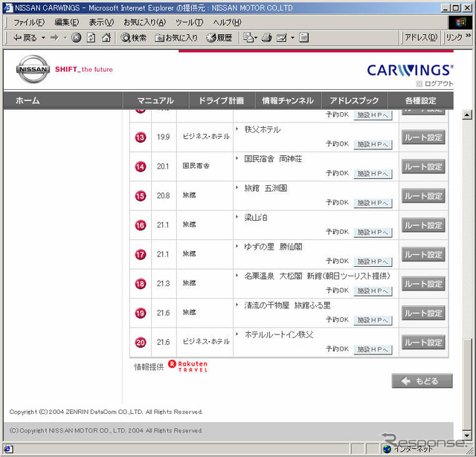Click the IE Back arrow button
This screenshot has height=457, width=476.
click(x=25, y=38)
